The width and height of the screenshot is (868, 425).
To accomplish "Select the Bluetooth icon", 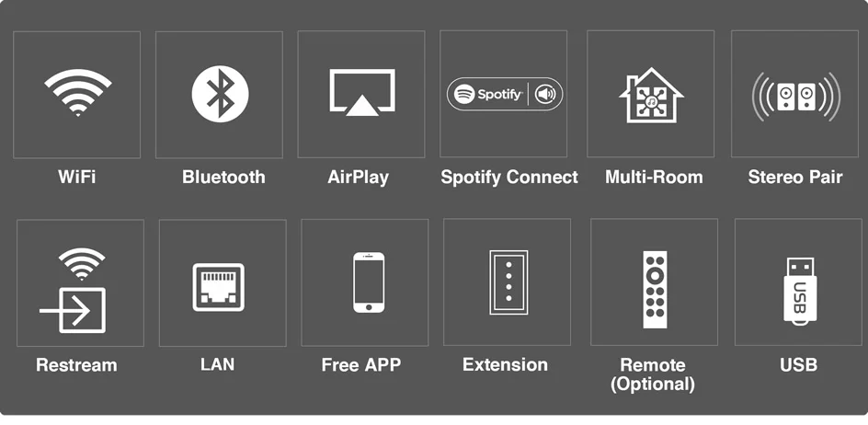I will point(220,94).
